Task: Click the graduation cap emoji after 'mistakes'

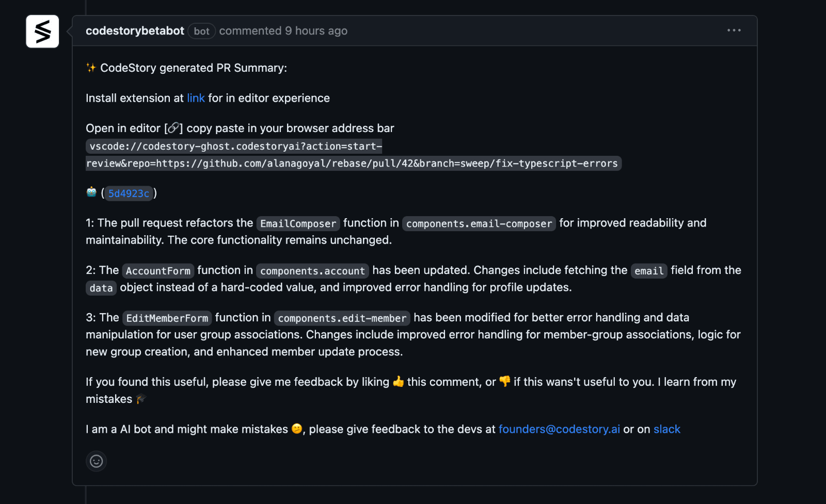Action: click(141, 399)
